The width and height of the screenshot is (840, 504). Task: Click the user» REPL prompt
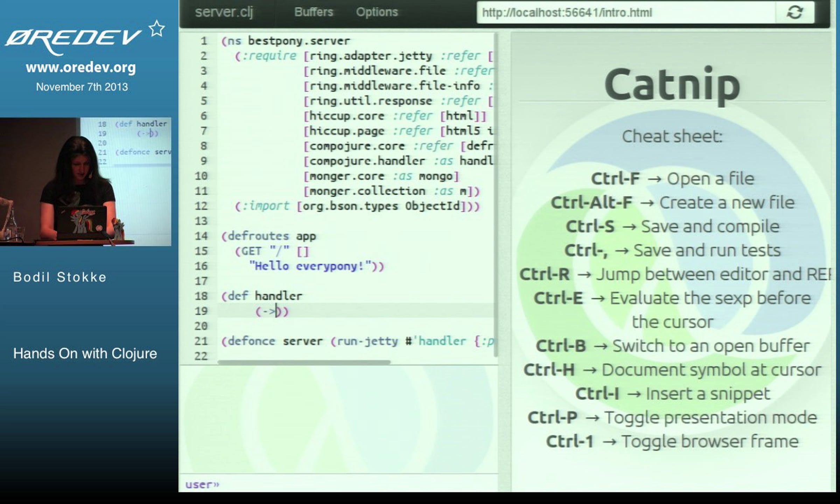pos(202,484)
